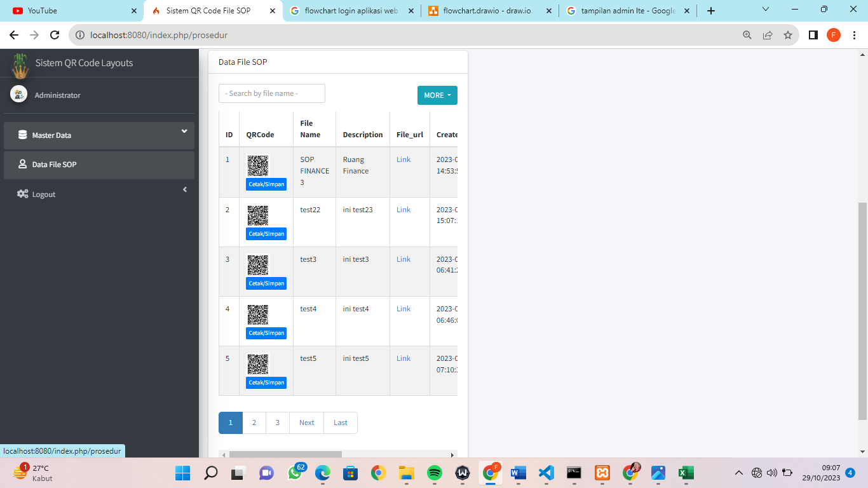
Task: Click the page vertical scrollbar thumb
Action: (862, 311)
